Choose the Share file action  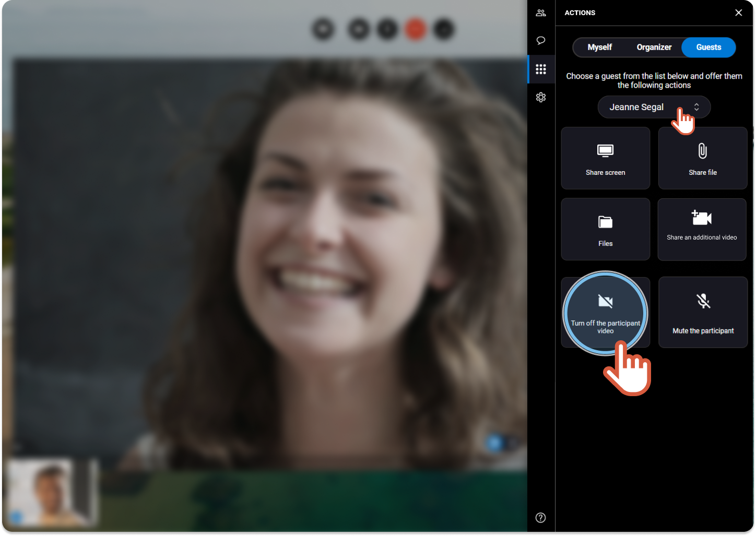(703, 158)
